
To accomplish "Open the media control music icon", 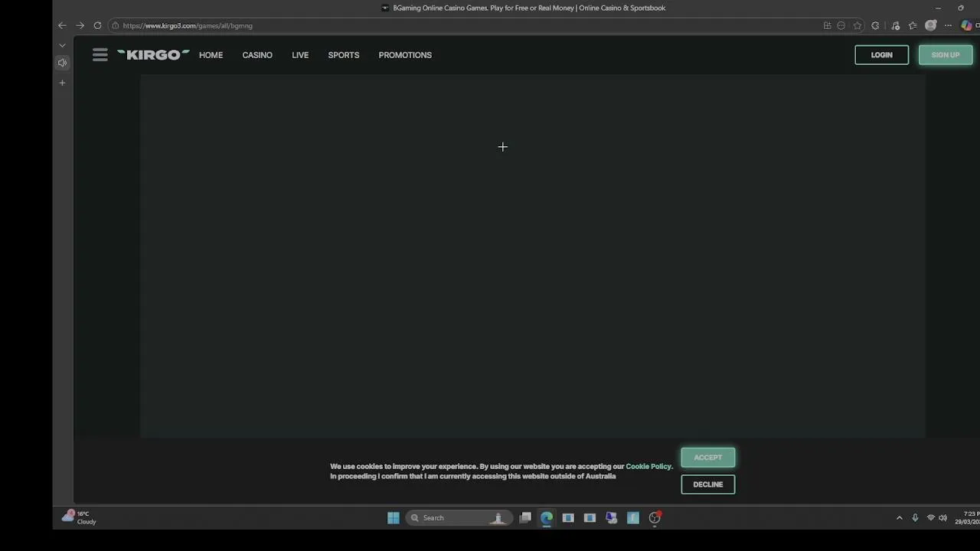I will 895,25.
